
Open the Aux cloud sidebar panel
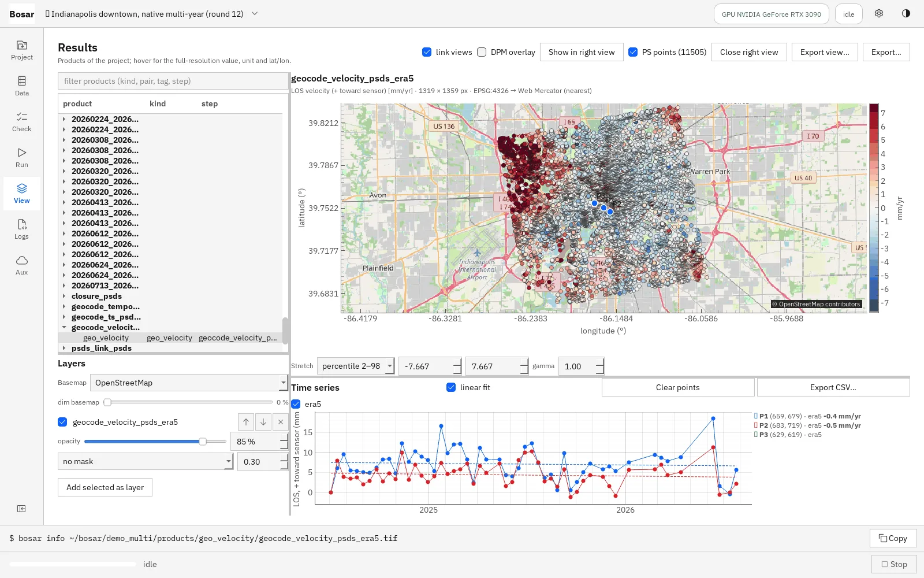pyautogui.click(x=22, y=265)
